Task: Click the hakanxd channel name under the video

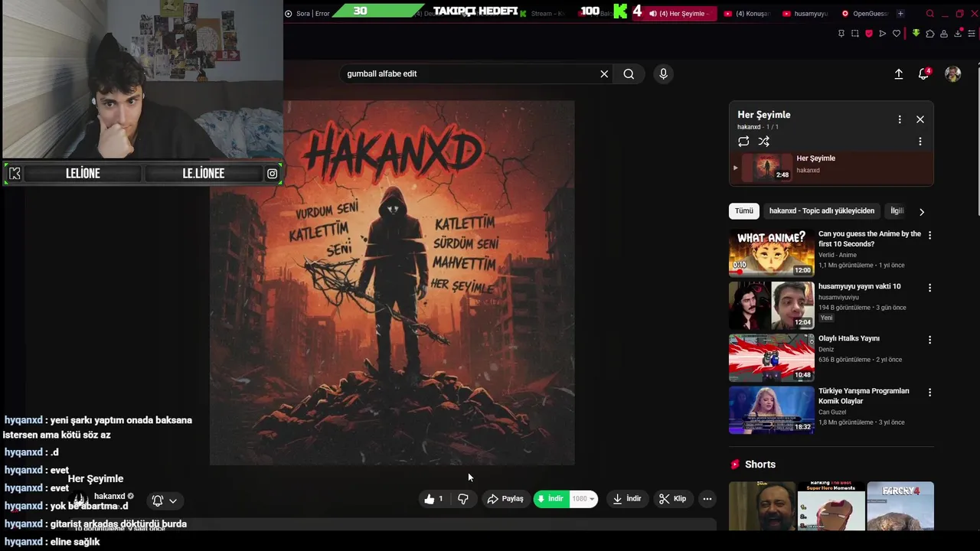Action: click(x=109, y=497)
